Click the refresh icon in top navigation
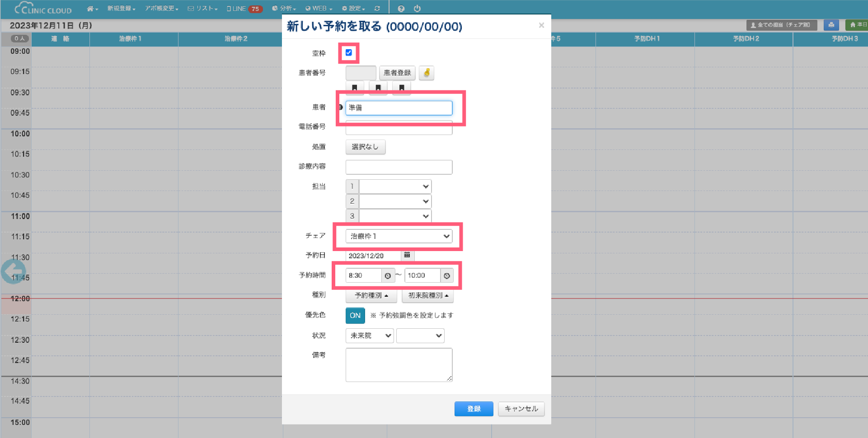The width and height of the screenshot is (868, 438). (377, 9)
